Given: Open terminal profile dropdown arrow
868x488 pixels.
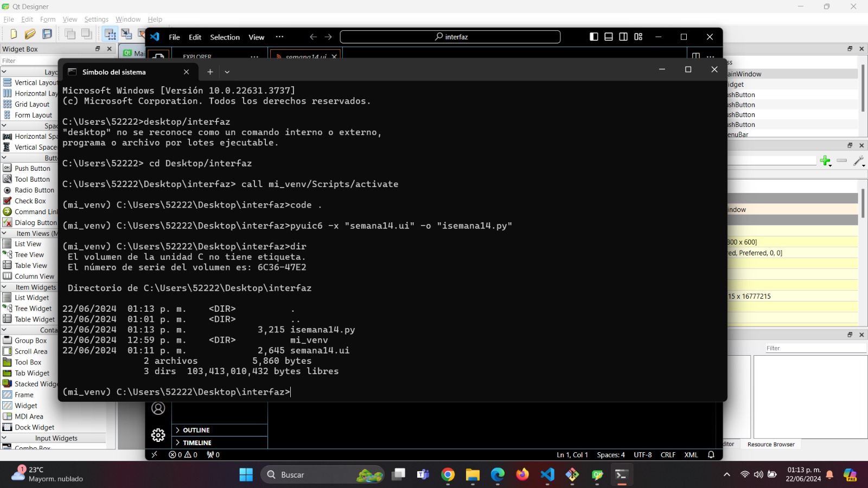Looking at the screenshot, I should [227, 72].
